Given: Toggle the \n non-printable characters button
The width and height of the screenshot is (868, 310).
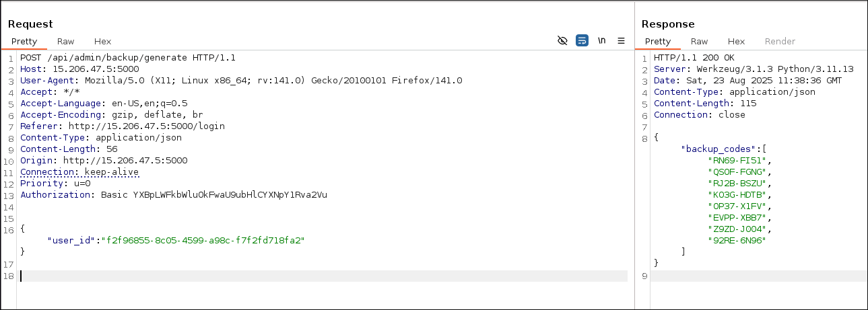Looking at the screenshot, I should [601, 41].
